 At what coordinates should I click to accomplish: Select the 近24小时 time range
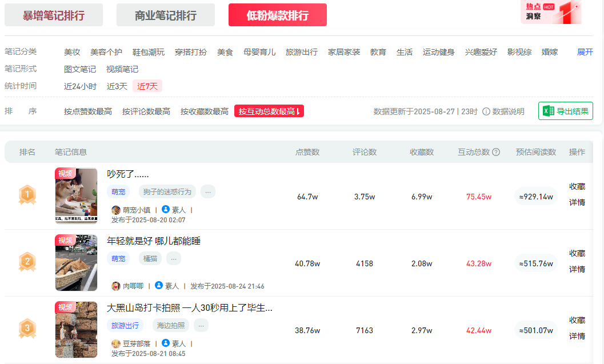point(80,86)
